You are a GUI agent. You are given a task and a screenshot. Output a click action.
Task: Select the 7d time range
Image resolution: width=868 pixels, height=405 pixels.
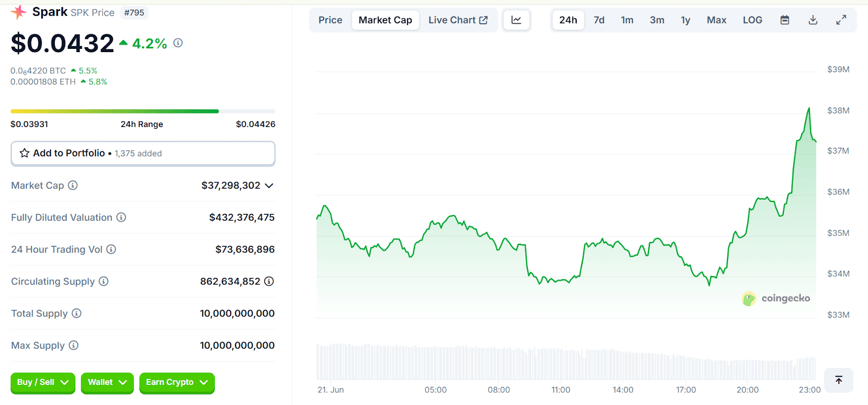[599, 20]
